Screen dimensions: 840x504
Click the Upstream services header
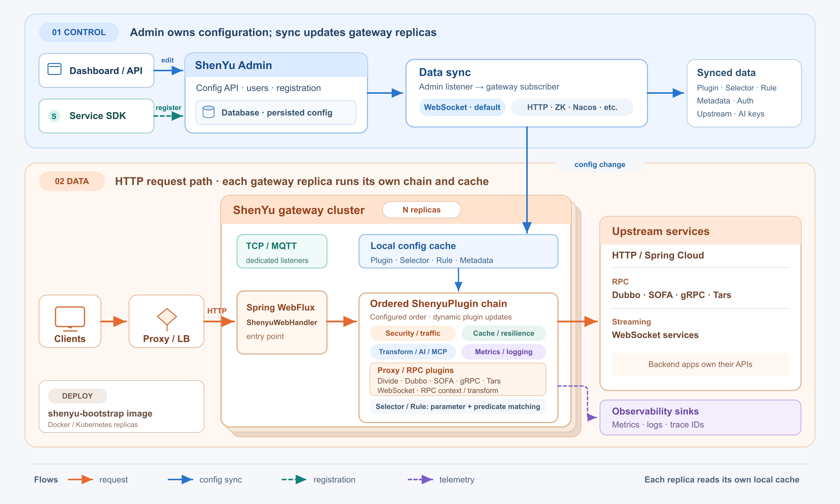[x=700, y=231]
